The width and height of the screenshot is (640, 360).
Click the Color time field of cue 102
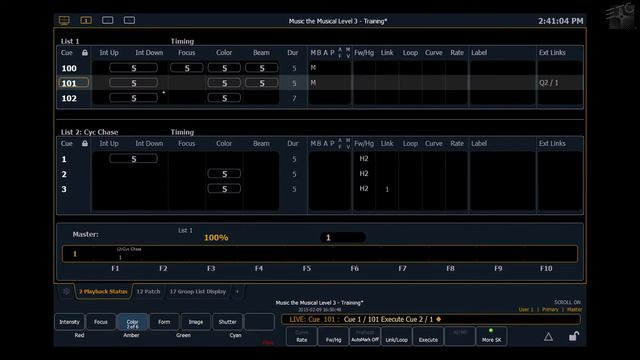coord(224,98)
